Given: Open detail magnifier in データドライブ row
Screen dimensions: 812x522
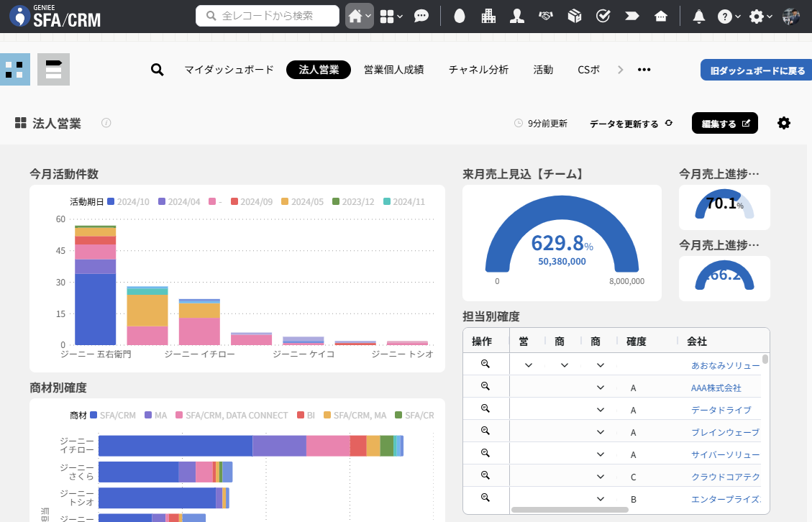Looking at the screenshot, I should coord(485,408).
